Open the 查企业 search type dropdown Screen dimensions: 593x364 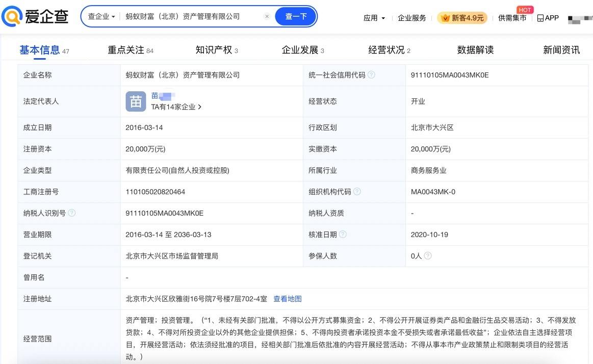click(x=101, y=16)
